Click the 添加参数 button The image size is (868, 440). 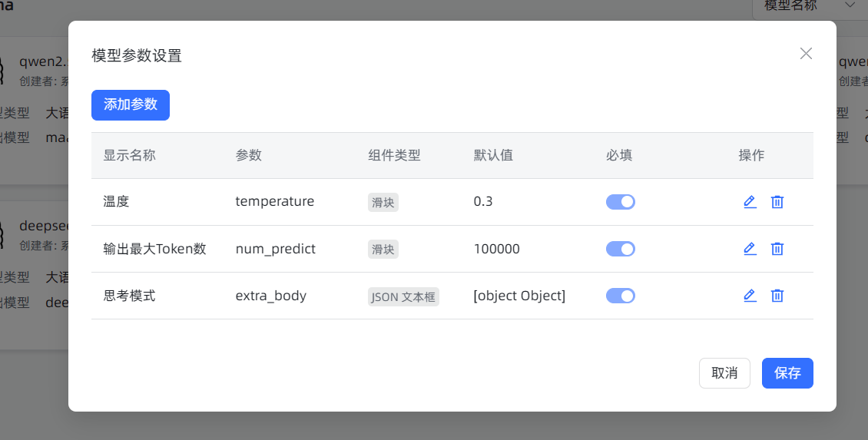point(131,105)
